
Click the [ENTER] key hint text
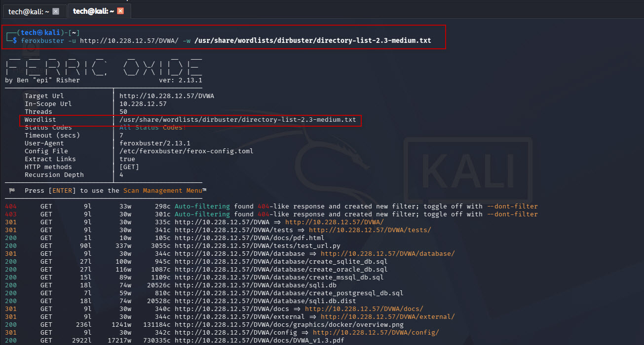62,190
